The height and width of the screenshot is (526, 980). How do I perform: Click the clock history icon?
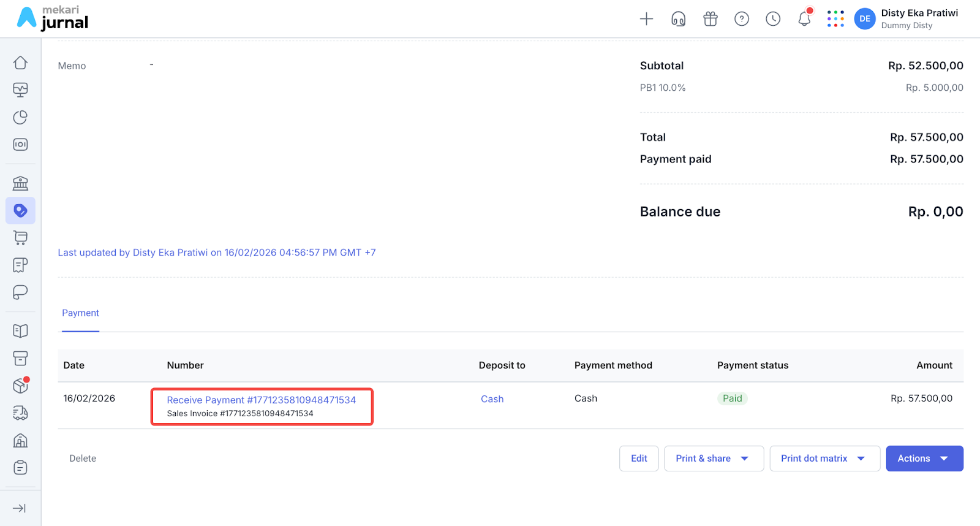[x=773, y=19]
